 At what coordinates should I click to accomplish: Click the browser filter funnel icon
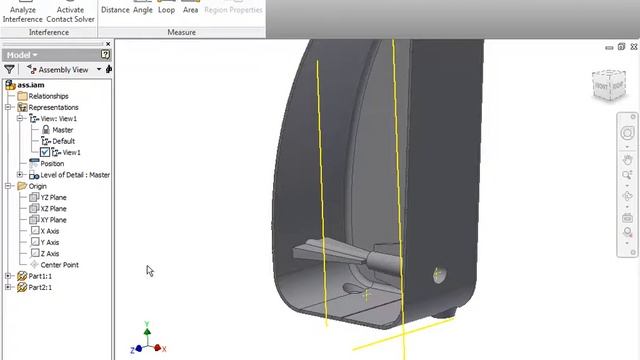[9, 69]
